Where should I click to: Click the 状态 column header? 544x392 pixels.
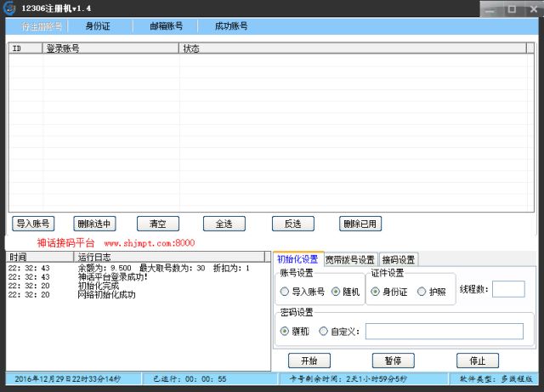[353, 48]
